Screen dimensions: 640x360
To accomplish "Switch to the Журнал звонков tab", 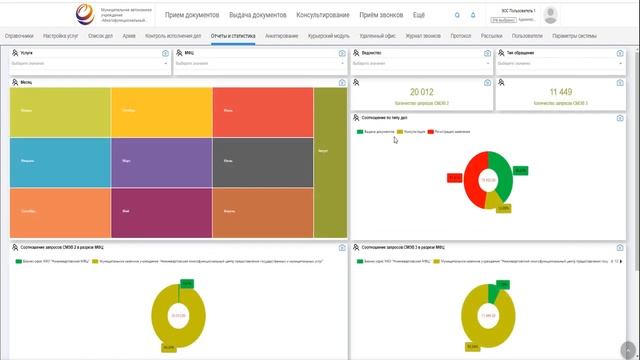I will [x=423, y=36].
